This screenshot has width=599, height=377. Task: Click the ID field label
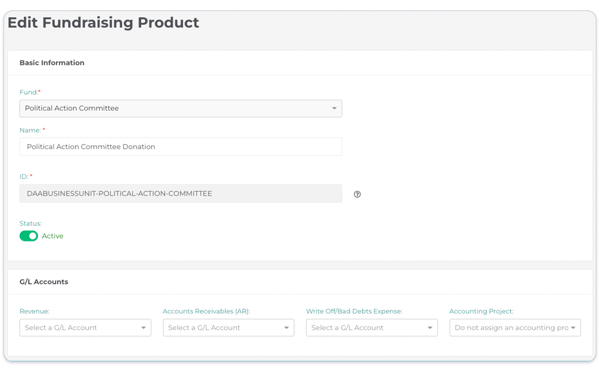pos(26,176)
